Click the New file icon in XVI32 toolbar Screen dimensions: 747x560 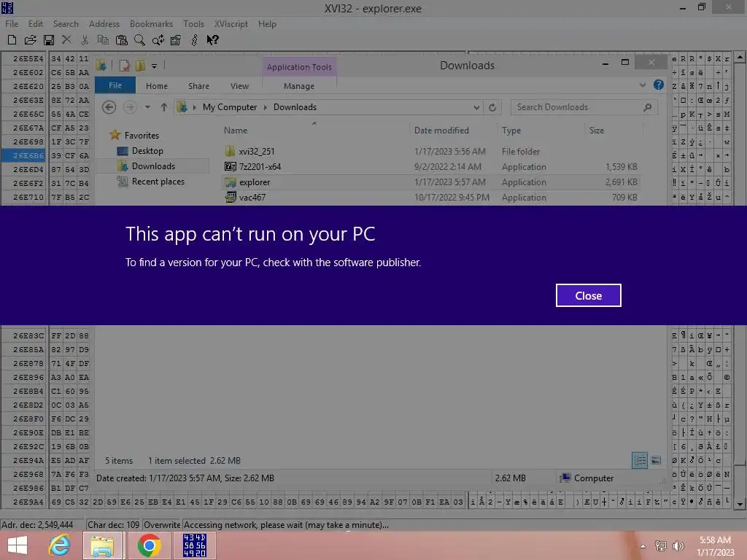click(x=12, y=40)
